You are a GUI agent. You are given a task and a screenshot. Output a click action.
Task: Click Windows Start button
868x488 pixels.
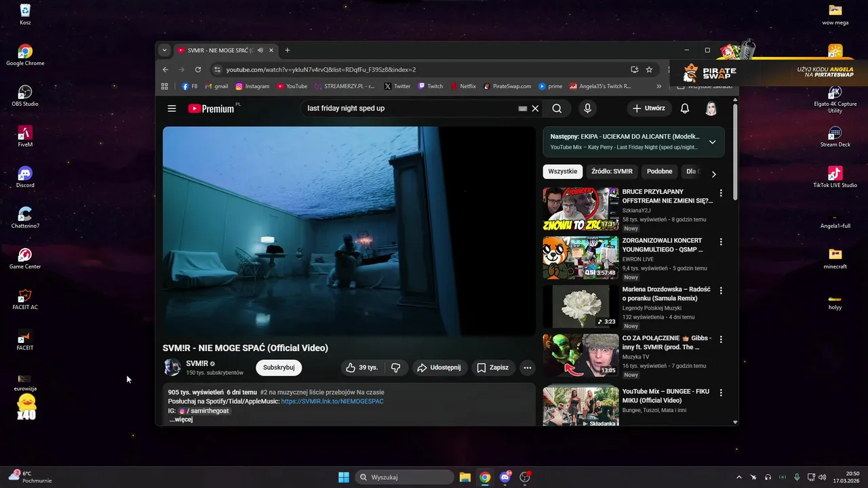click(x=344, y=477)
